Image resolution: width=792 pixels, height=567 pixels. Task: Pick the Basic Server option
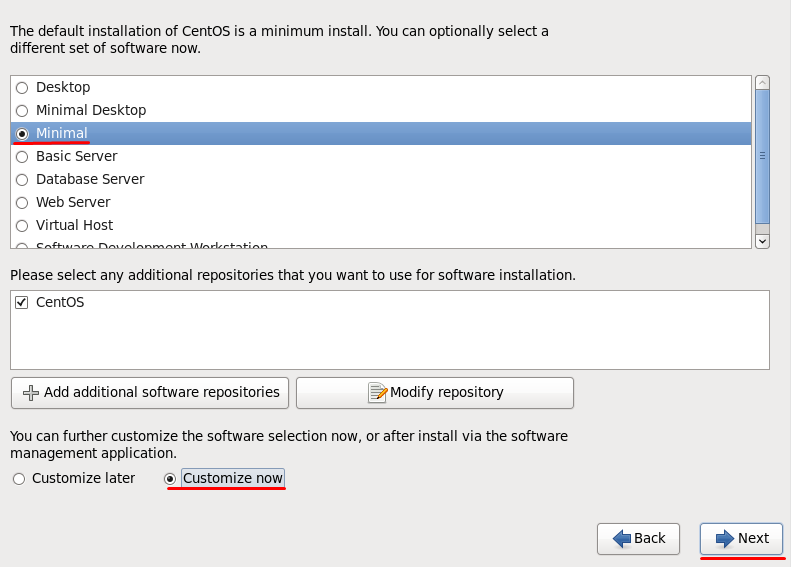22,157
